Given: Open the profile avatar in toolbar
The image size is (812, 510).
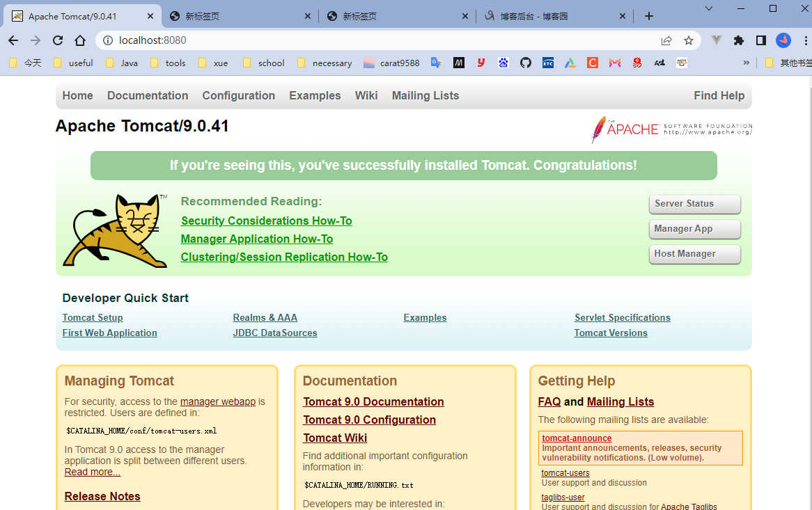Looking at the screenshot, I should pyautogui.click(x=783, y=40).
